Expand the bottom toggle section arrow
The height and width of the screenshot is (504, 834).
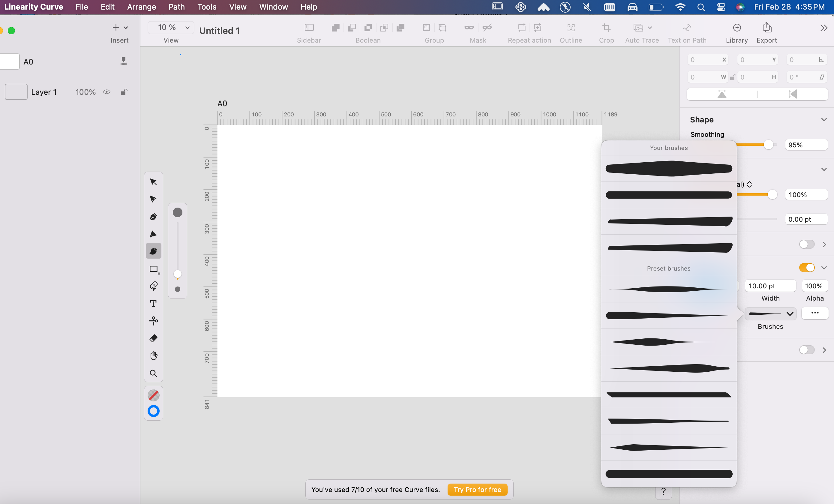[x=824, y=350]
